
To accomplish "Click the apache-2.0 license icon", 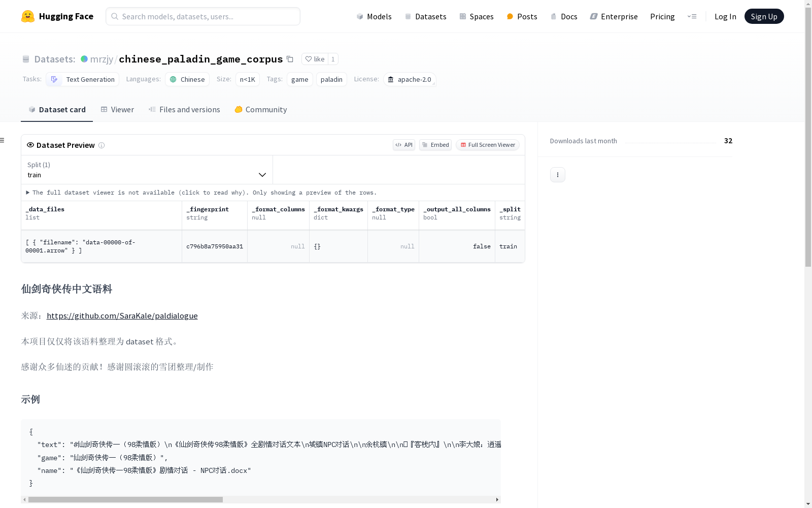I will pos(391,79).
